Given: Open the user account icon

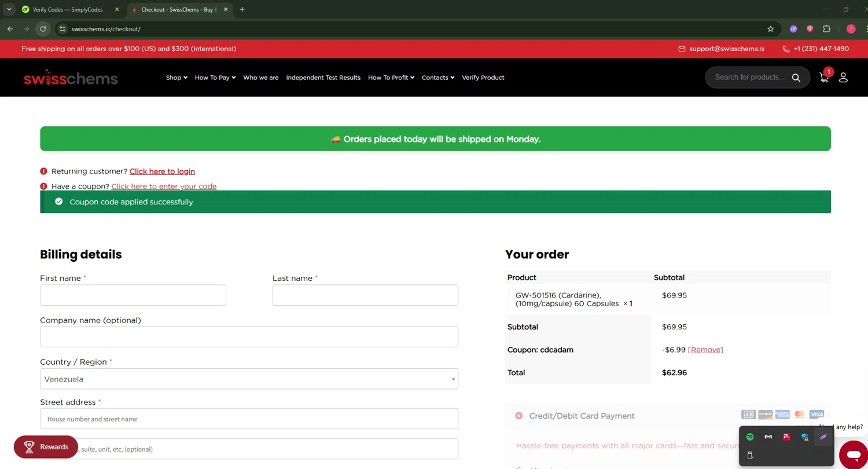Looking at the screenshot, I should click(843, 78).
